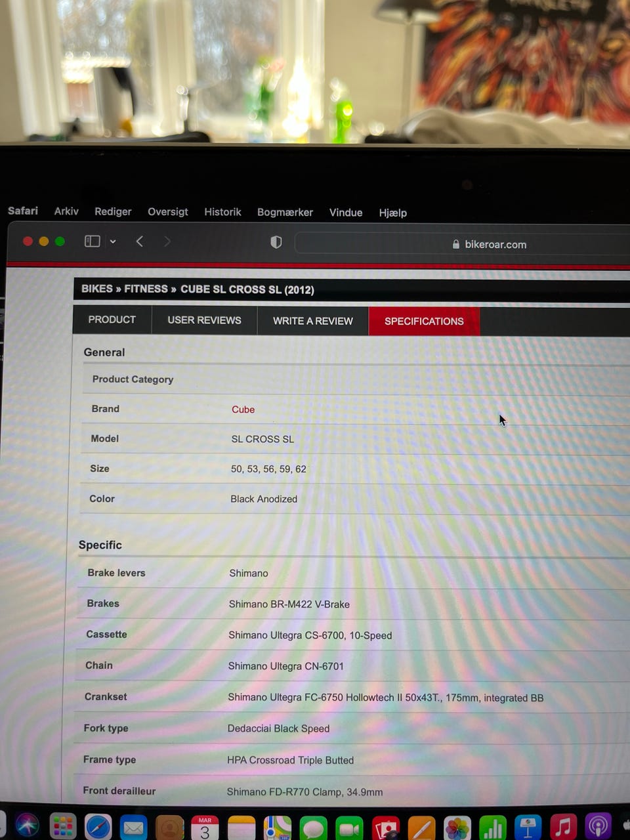The image size is (630, 840).
Task: Open the Hjælp menu
Action: pyautogui.click(x=393, y=213)
